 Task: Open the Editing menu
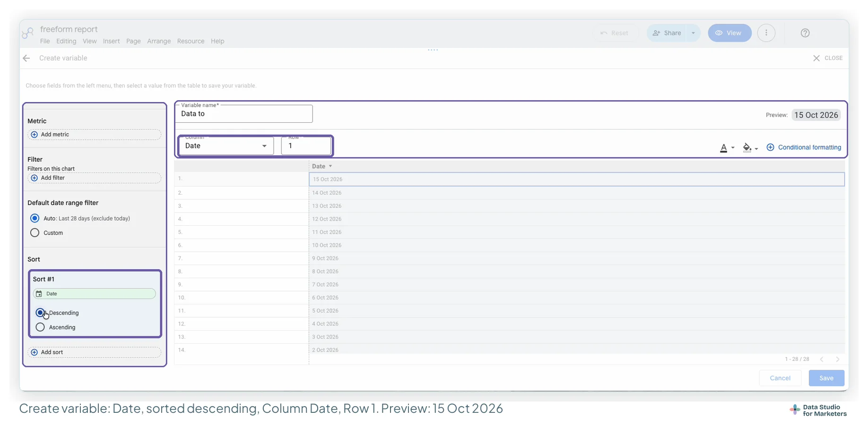coord(66,42)
